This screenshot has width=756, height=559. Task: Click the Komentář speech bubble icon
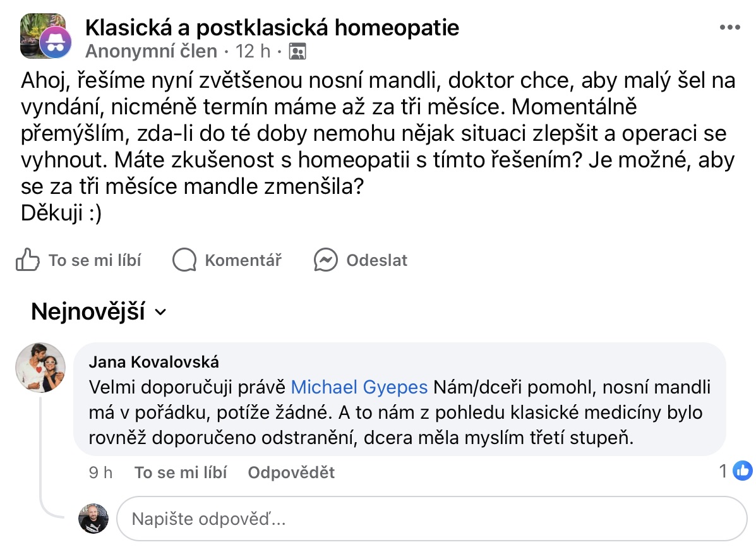pos(184,260)
